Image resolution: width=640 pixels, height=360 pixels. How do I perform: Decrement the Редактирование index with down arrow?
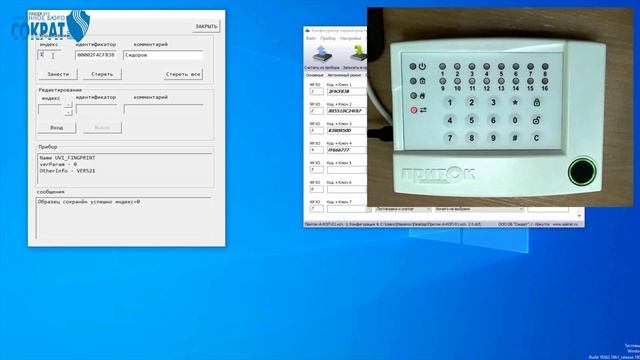68,112
